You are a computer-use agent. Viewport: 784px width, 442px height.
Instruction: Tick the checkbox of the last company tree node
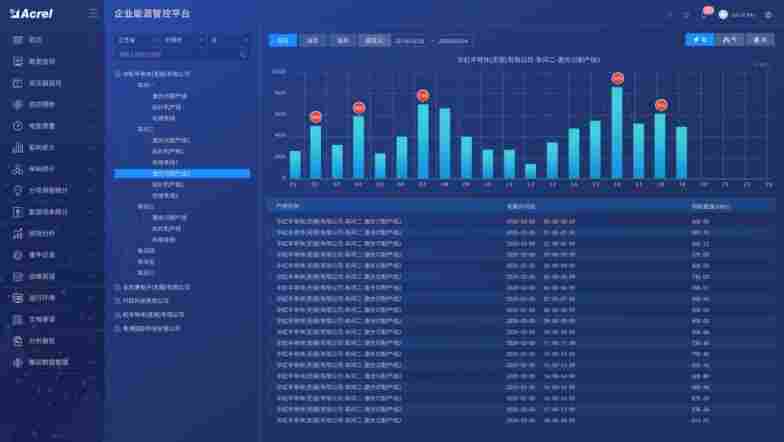(x=118, y=328)
